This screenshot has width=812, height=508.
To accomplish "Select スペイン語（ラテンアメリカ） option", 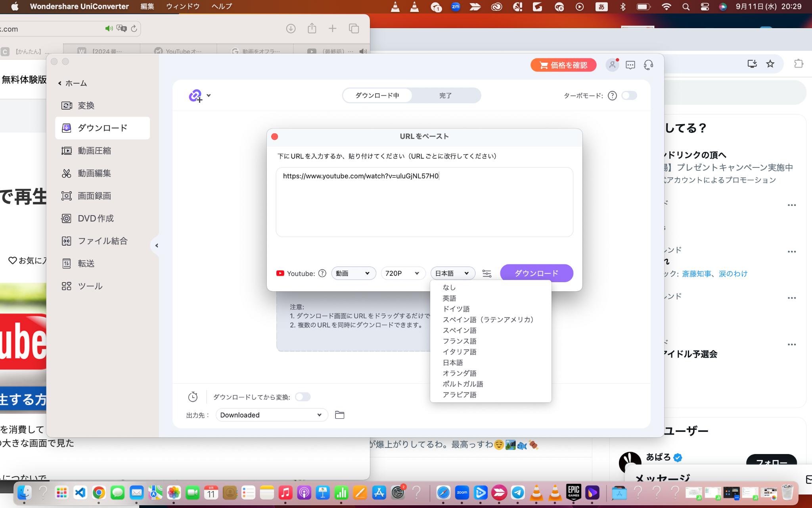I will point(490,319).
